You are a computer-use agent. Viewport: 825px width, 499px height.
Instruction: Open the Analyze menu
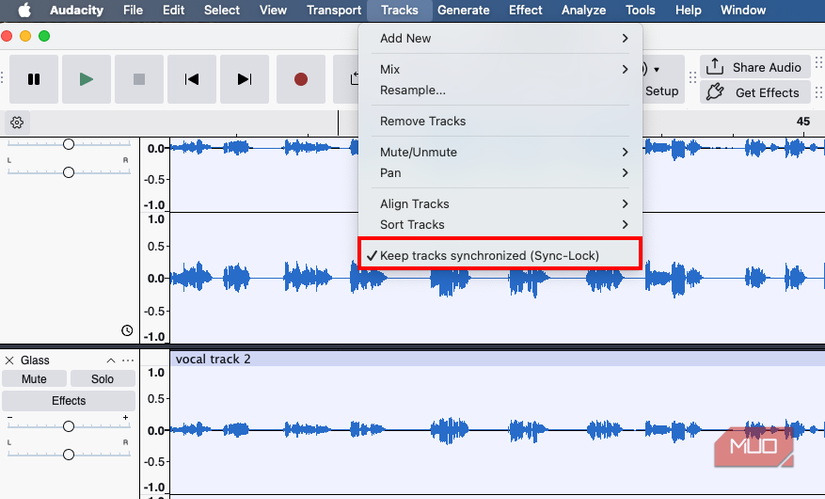pos(583,10)
